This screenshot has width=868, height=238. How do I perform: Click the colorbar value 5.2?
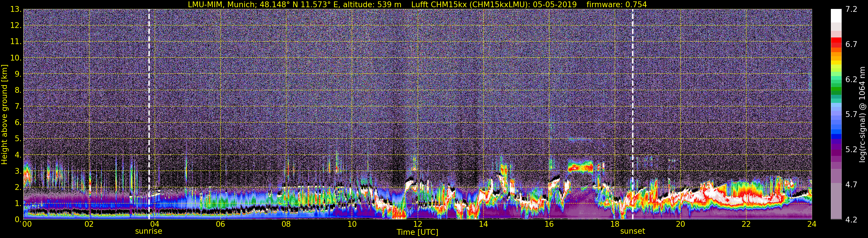pos(851,150)
